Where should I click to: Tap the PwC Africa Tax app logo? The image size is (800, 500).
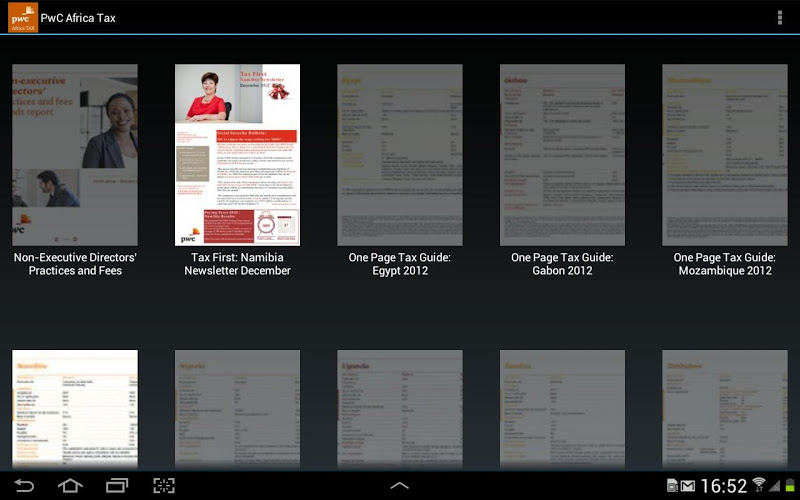22,17
